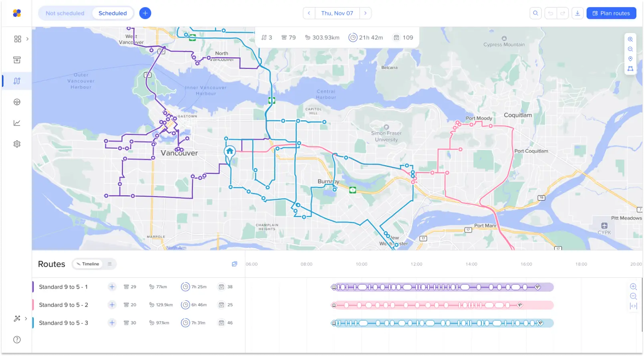This screenshot has height=356, width=644.
Task: Select the map lasso drawing tool
Action: [630, 69]
